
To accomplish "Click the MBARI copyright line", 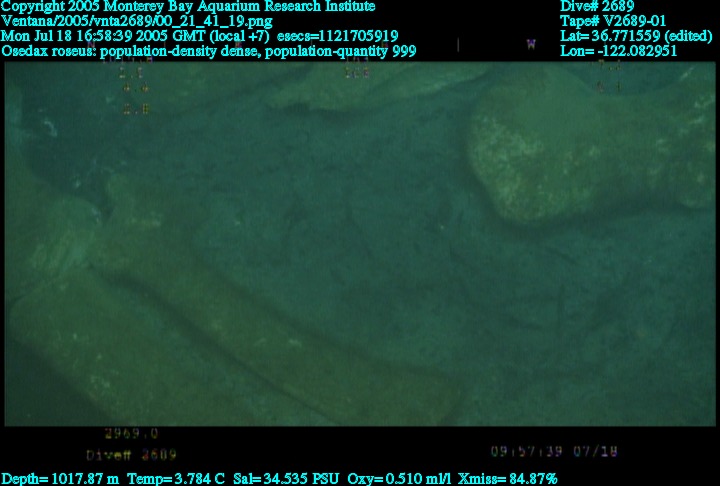I will click(188, 6).
